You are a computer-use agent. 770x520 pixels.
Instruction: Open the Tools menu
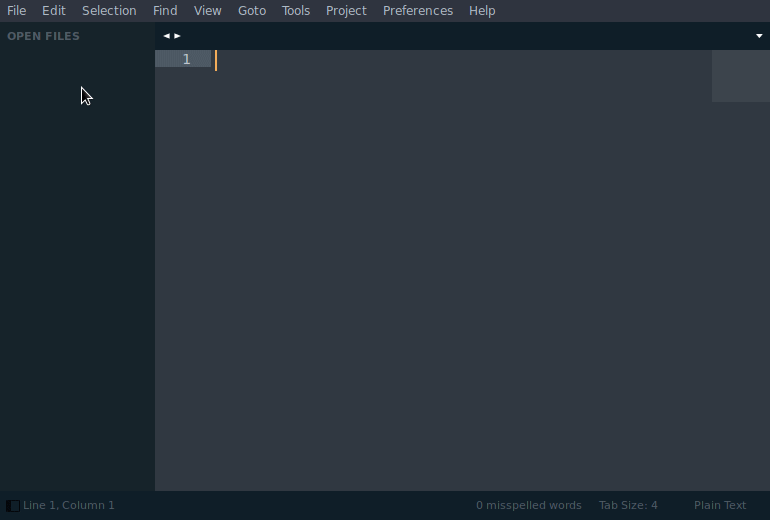point(296,11)
